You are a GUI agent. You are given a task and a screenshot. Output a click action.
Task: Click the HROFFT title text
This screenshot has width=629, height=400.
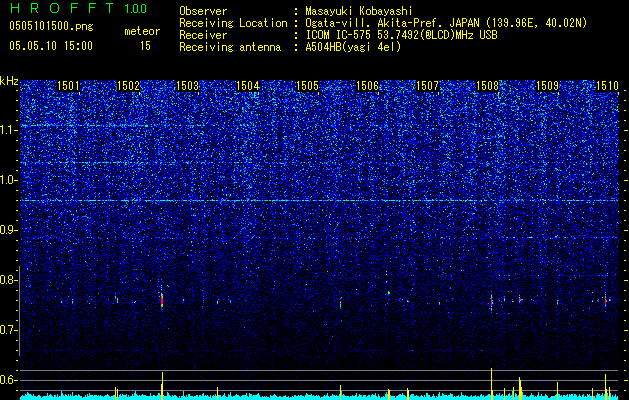click(x=61, y=8)
